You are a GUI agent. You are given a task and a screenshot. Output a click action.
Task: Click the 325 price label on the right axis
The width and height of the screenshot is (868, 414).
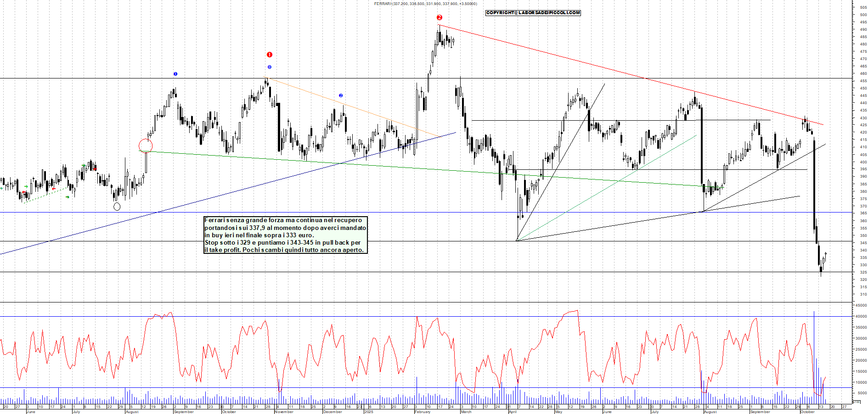tap(863, 272)
